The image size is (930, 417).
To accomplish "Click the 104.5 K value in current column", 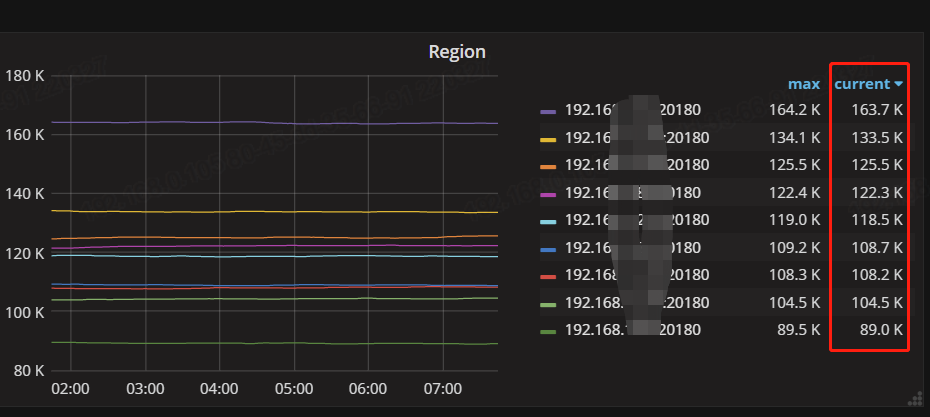I will (x=877, y=303).
